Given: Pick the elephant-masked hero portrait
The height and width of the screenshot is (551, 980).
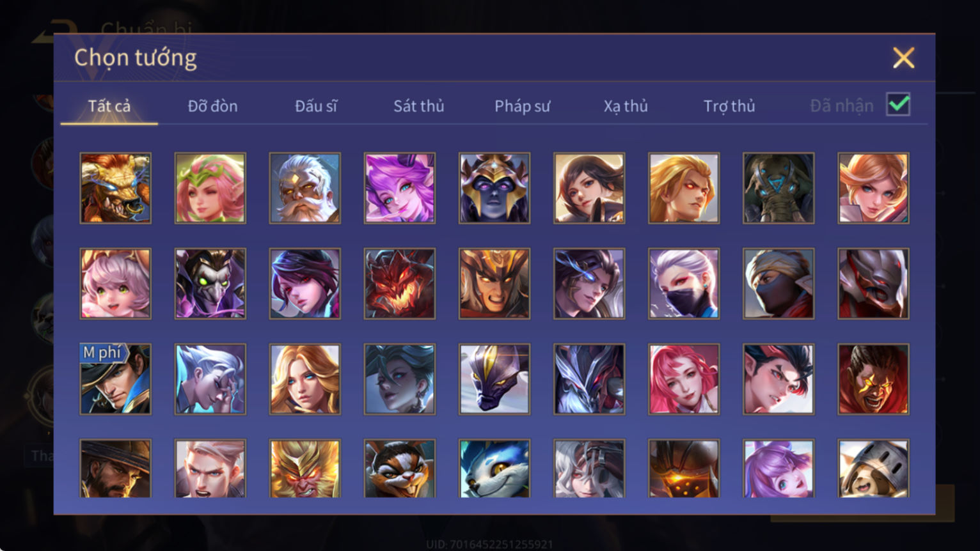Looking at the screenshot, I should pyautogui.click(x=778, y=188).
